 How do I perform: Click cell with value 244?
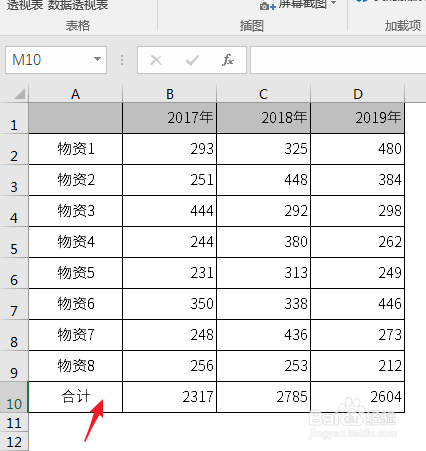click(170, 242)
